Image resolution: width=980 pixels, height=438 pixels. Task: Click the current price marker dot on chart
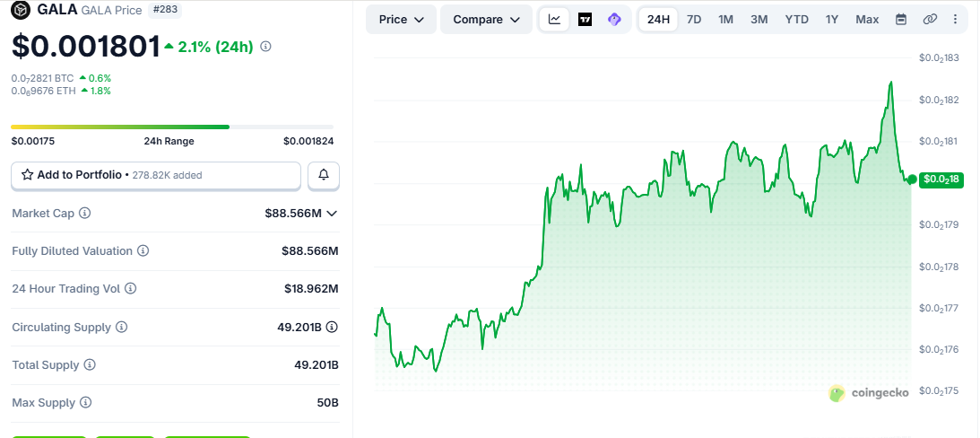pyautogui.click(x=912, y=180)
